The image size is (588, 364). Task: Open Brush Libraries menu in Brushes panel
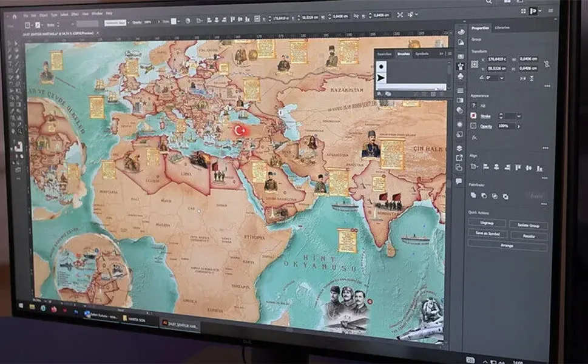click(x=379, y=93)
